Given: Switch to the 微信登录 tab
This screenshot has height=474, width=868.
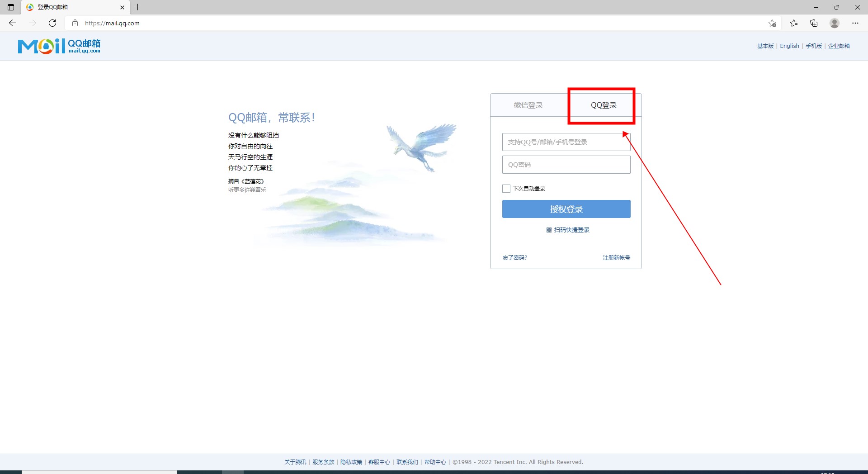Looking at the screenshot, I should click(528, 105).
